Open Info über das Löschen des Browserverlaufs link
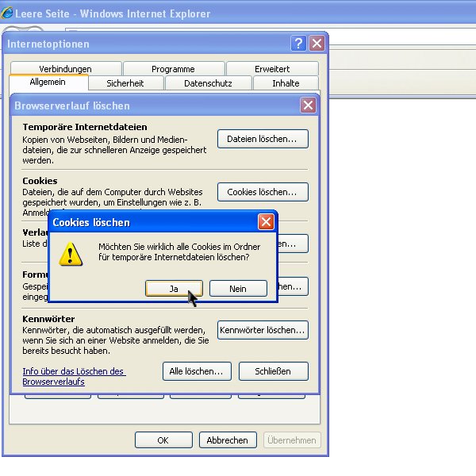Screen dimensions: 476x476 pos(74,376)
